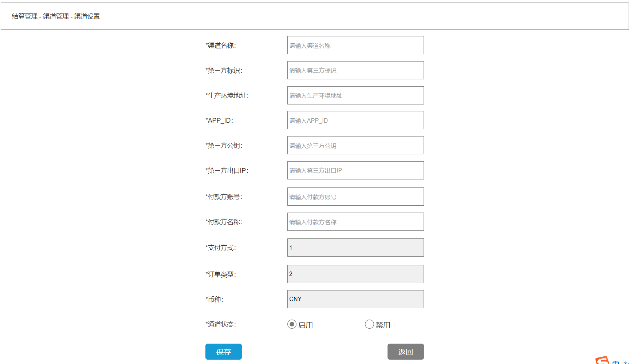Select the 启用 radio button
Screen dimensions: 633x364
(292, 324)
